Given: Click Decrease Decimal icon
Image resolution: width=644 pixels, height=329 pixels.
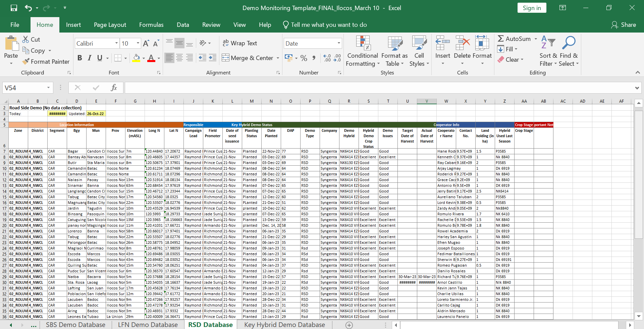Looking at the screenshot, I should point(337,58).
